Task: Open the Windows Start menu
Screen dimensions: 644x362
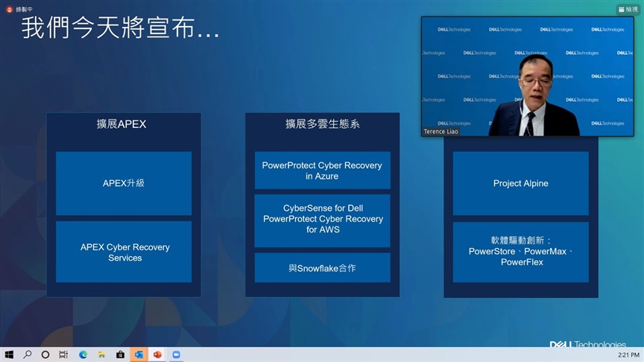Action: click(9, 355)
